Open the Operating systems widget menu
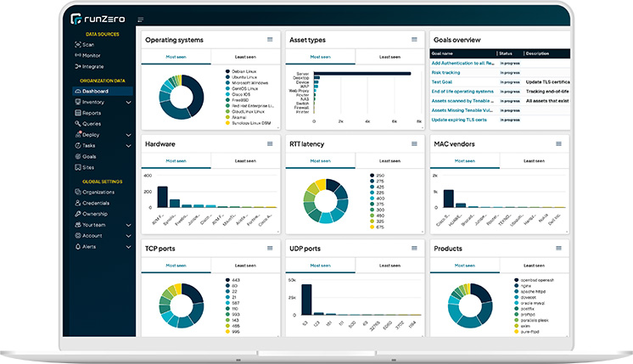The width and height of the screenshot is (633, 364). click(x=270, y=39)
